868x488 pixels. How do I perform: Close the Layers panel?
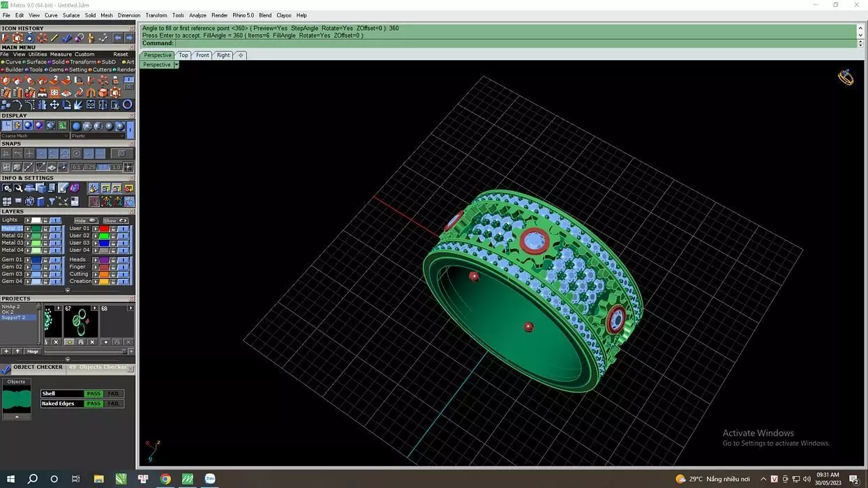coord(131,211)
